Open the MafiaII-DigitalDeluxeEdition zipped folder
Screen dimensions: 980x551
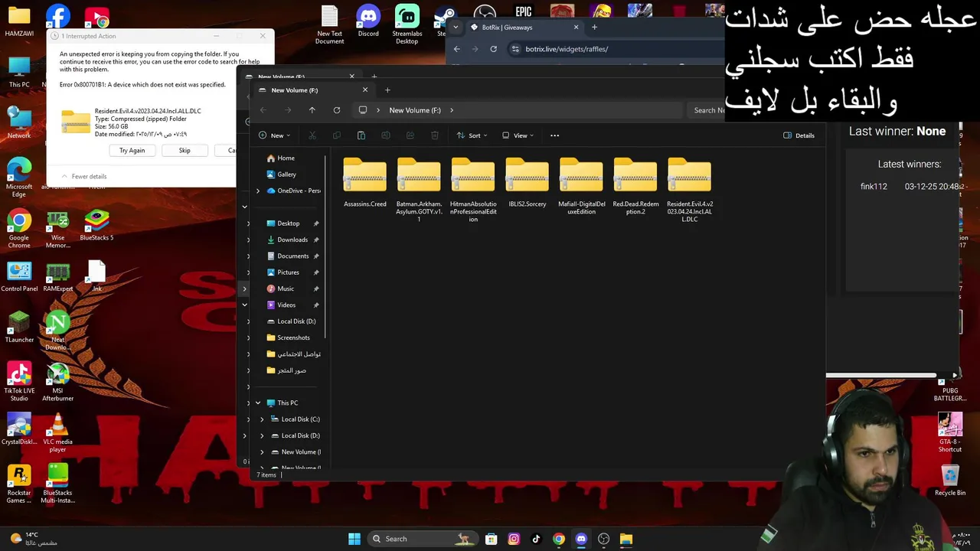tap(581, 186)
